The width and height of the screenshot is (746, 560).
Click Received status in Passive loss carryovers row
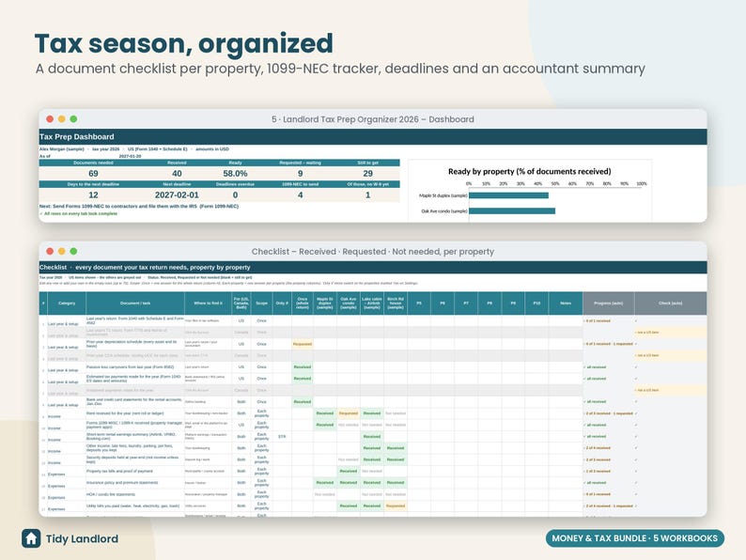303,366
